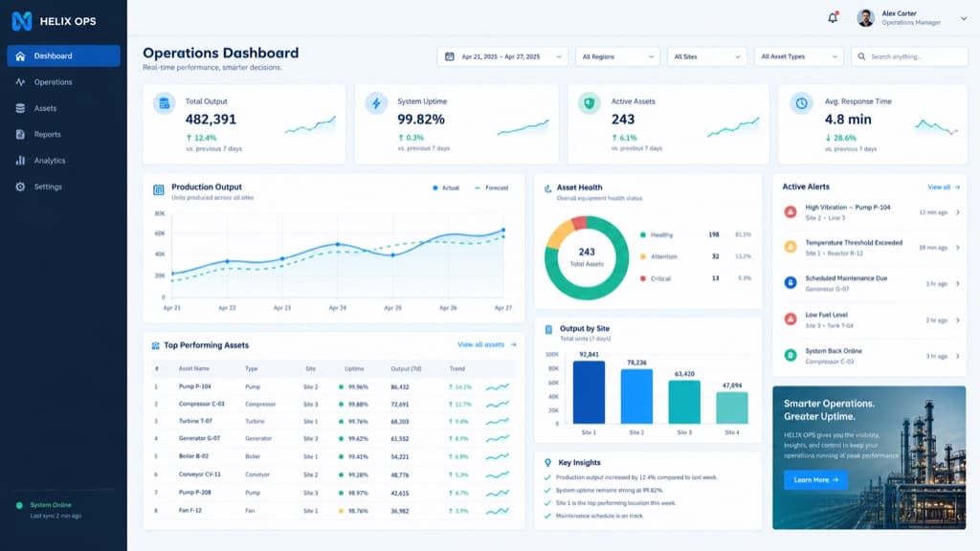Click the Settings gear icon

[x=20, y=187]
